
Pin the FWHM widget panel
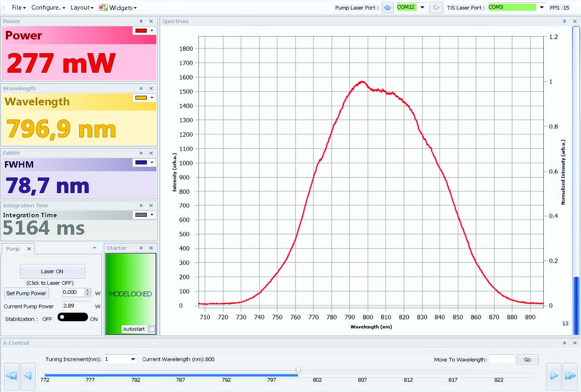141,153
